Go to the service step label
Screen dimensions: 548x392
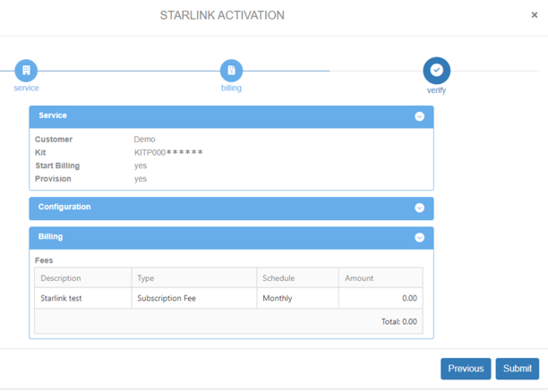[26, 89]
